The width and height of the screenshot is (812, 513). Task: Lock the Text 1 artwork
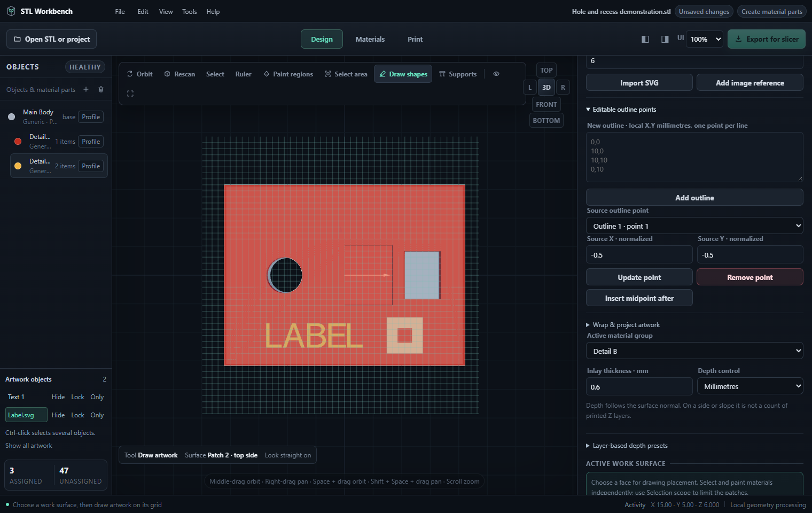[x=78, y=397]
